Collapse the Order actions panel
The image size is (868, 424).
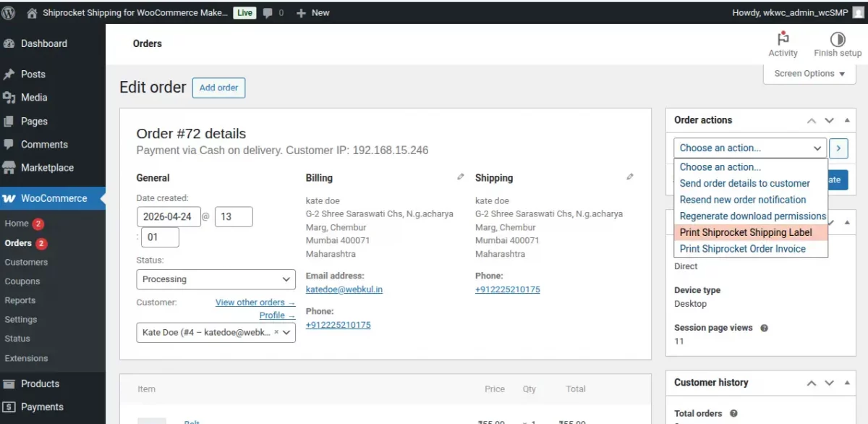[x=847, y=120]
